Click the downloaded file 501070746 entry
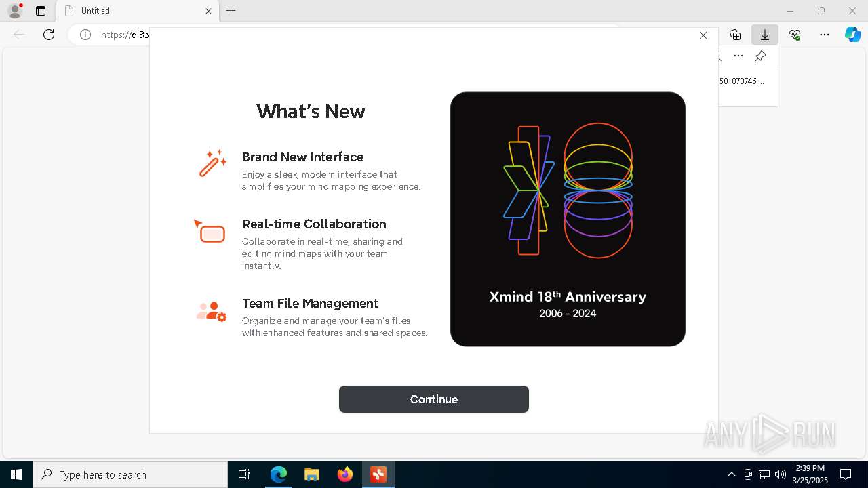The height and width of the screenshot is (488, 868). (741, 81)
